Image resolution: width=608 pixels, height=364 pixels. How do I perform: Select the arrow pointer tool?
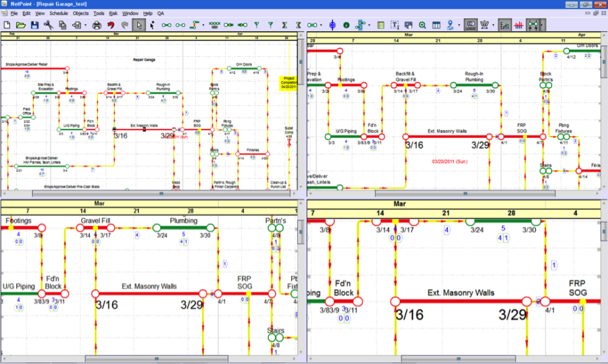point(139,25)
